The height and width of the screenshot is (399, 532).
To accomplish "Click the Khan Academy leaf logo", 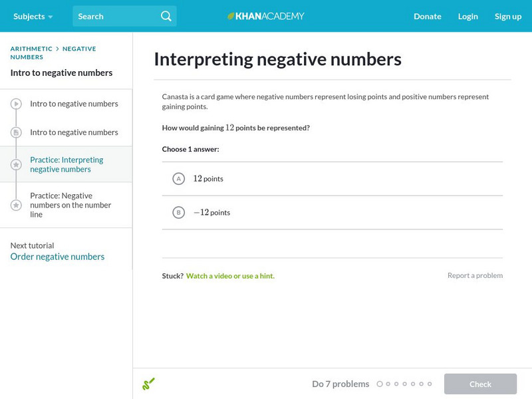I will pyautogui.click(x=231, y=16).
